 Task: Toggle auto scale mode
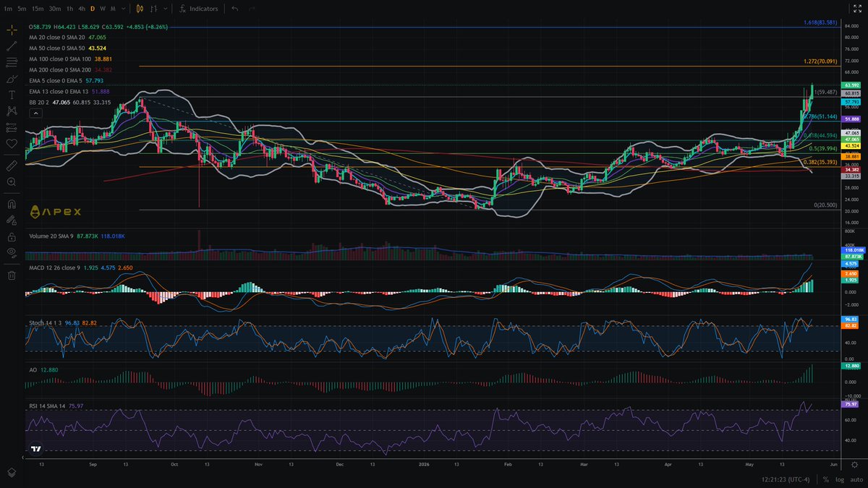click(855, 479)
